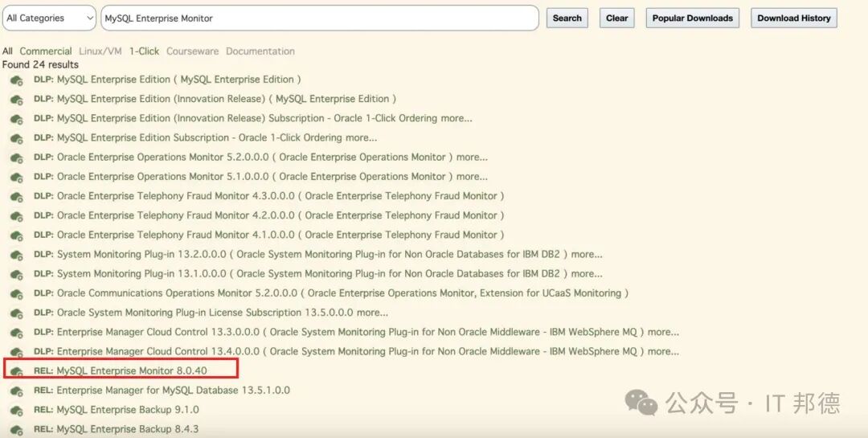Open Popular Downloads

[693, 18]
